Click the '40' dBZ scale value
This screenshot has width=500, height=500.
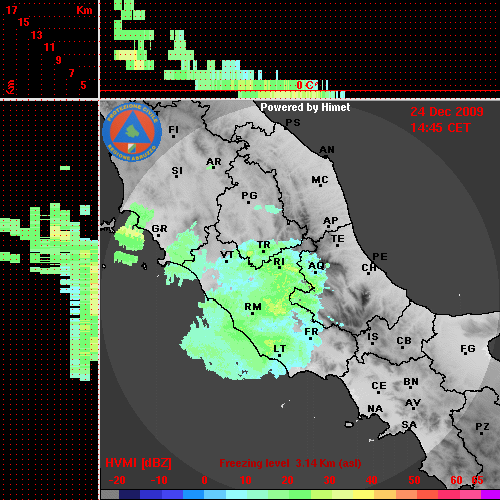coord(372,480)
